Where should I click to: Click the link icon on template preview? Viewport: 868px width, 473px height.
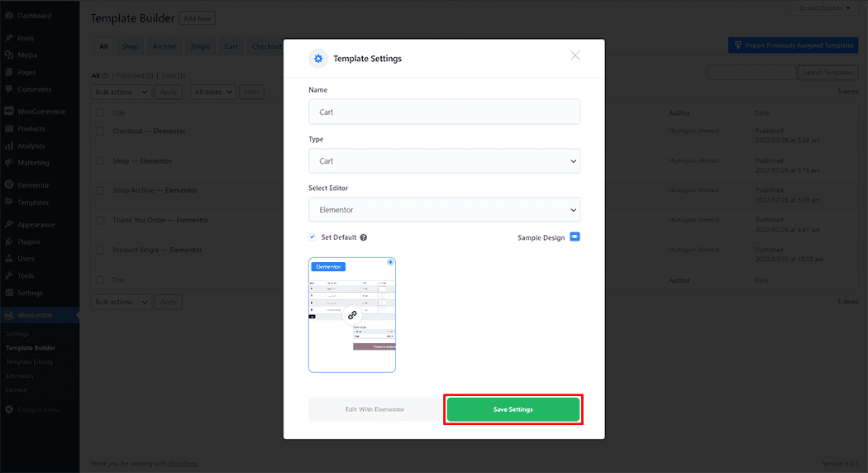352,315
